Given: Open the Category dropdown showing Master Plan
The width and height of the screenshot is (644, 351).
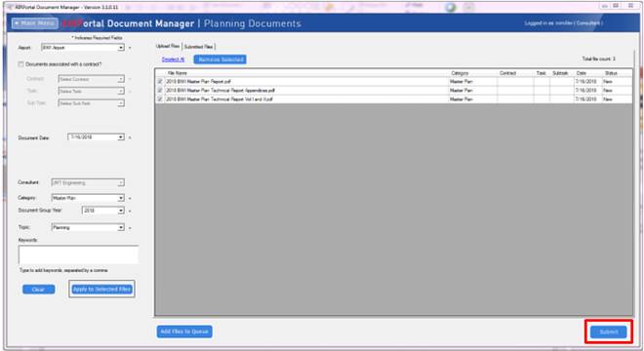Looking at the screenshot, I should pos(121,198).
